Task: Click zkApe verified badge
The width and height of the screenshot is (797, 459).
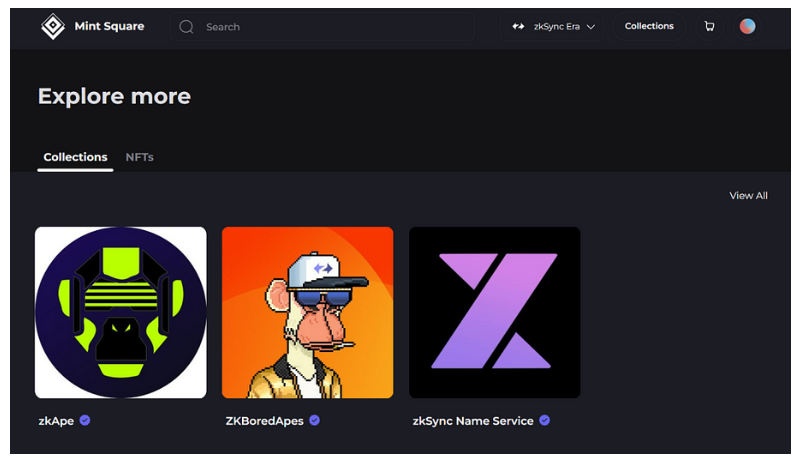Action: 85,420
